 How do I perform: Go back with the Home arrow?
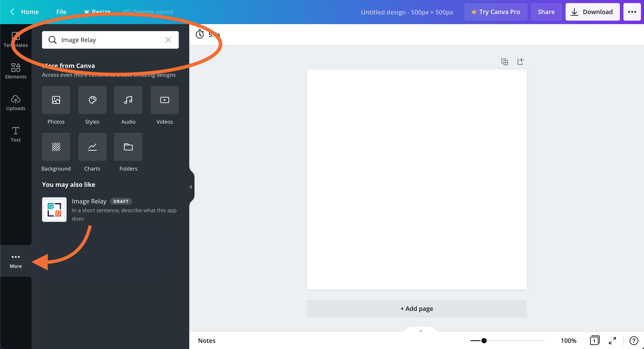[x=12, y=12]
